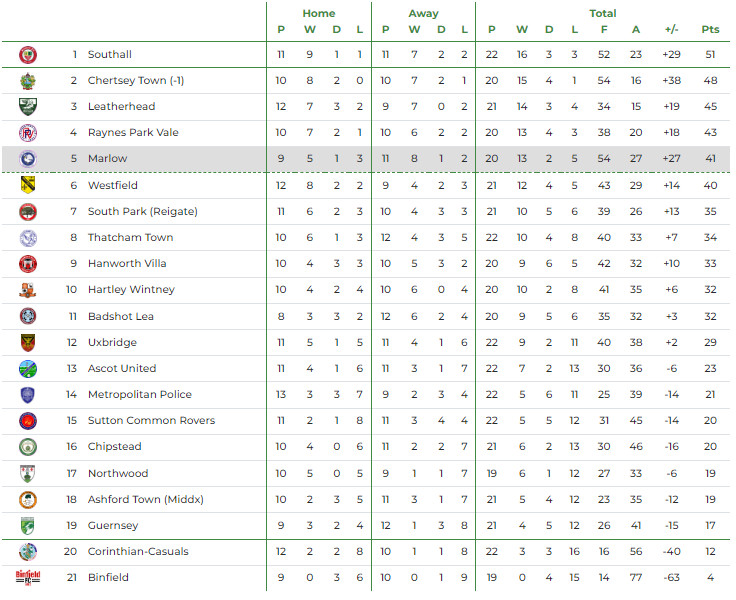The image size is (736, 600).
Task: Click the Home column group header
Action: pos(319,13)
